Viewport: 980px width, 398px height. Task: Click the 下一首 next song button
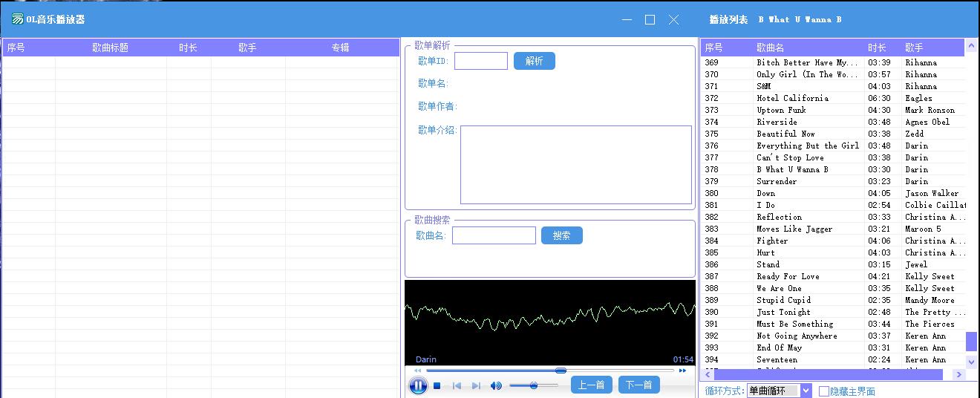tap(639, 385)
